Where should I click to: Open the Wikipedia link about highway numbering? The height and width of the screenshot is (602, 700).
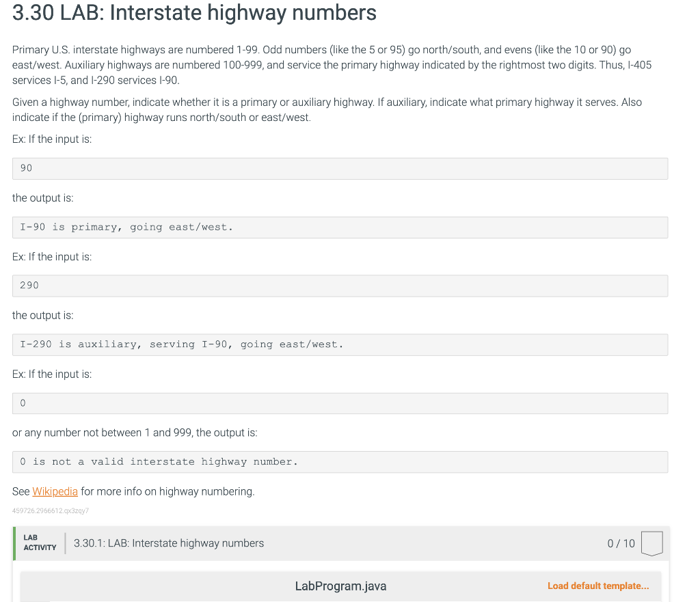[x=55, y=491]
